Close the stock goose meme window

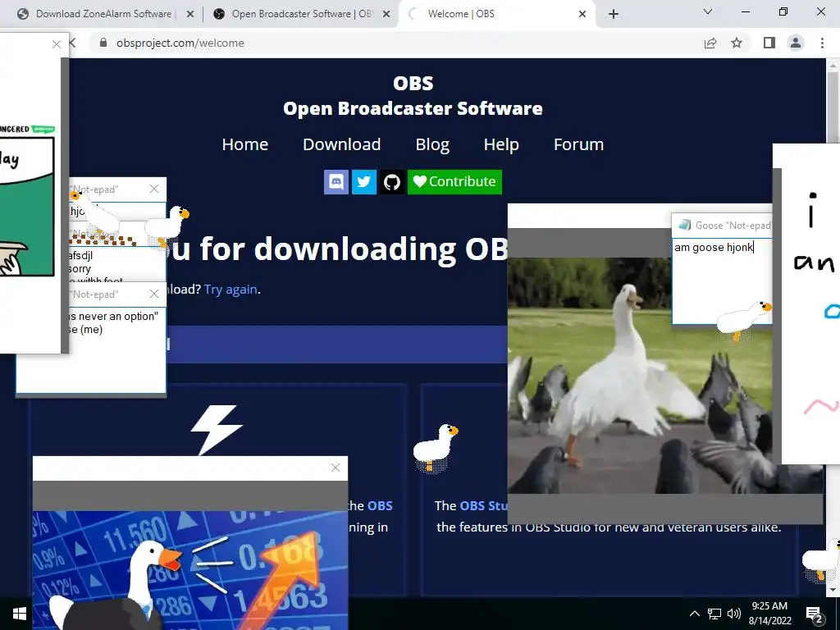(x=336, y=468)
